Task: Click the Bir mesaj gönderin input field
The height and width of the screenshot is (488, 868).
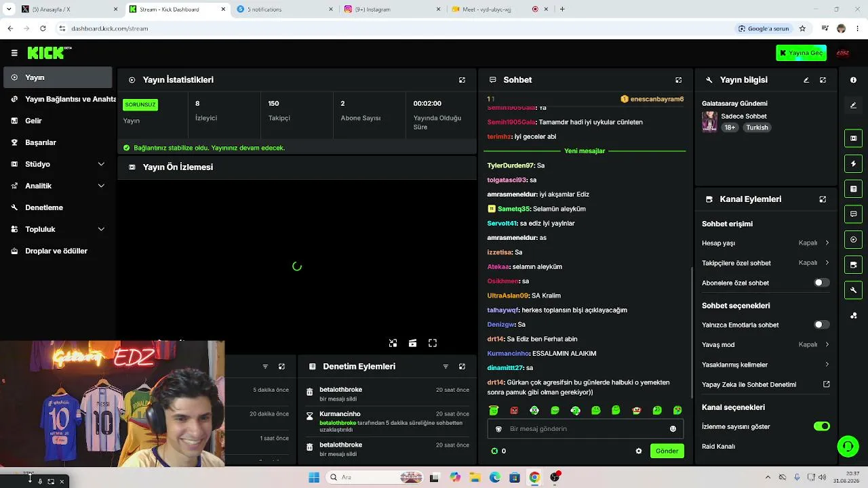Action: (585, 429)
